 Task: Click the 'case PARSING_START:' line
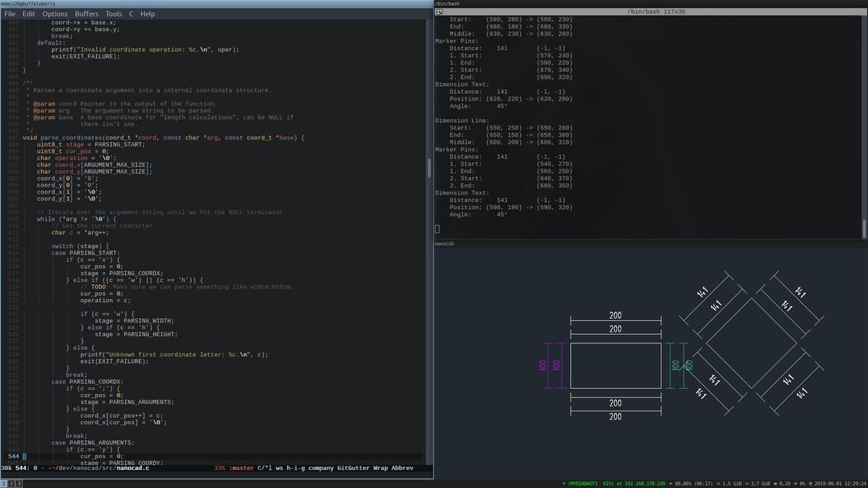pyautogui.click(x=87, y=253)
